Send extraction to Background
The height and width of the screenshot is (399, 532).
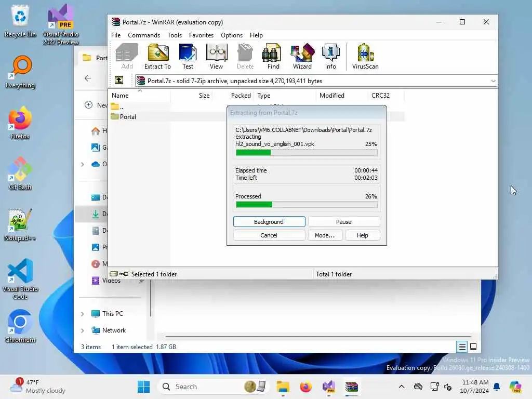(269, 221)
